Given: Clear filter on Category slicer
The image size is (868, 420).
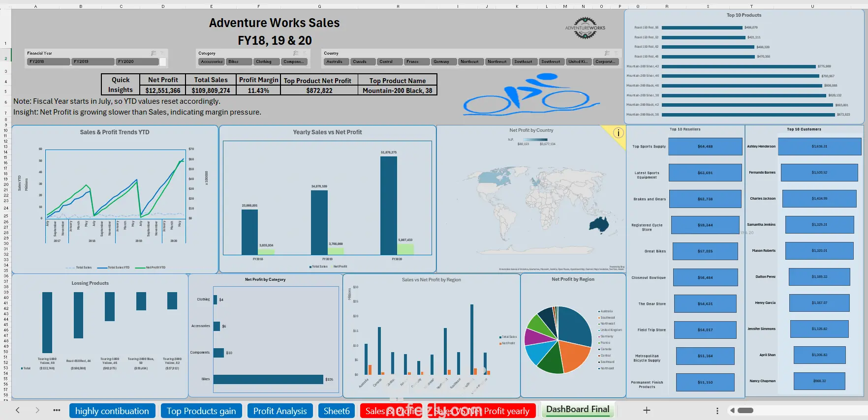Looking at the screenshot, I should pyautogui.click(x=305, y=53).
